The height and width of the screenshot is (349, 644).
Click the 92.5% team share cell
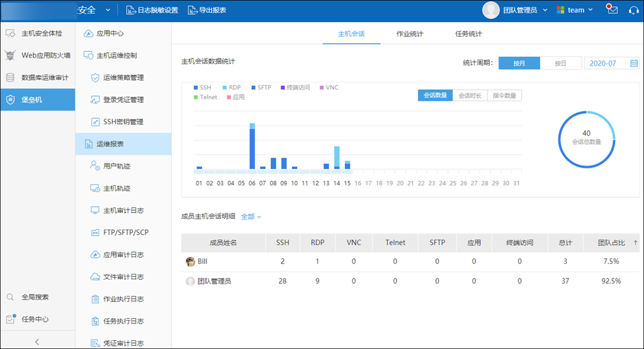pos(611,281)
